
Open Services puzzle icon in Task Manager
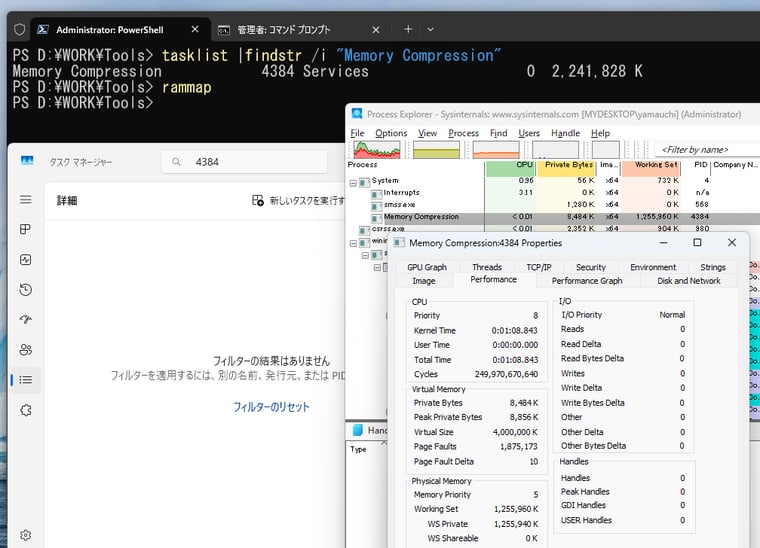coord(26,410)
